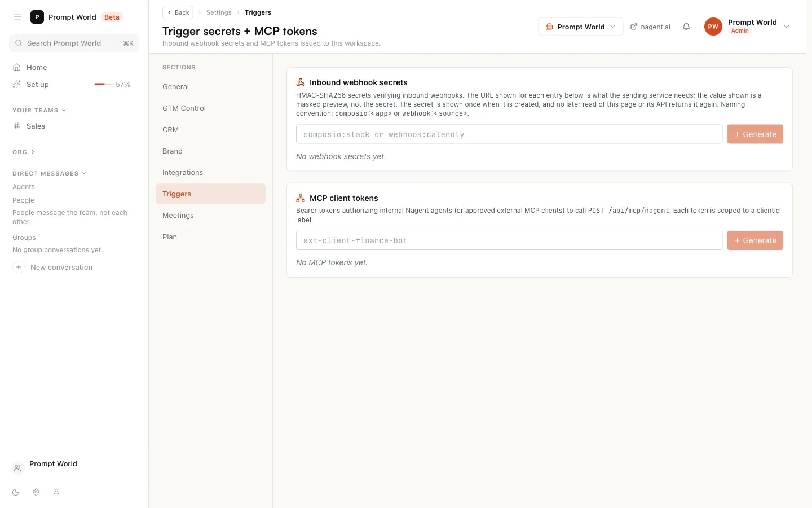
Task: Click the people icon beside Prompt World footer
Action: [17, 468]
